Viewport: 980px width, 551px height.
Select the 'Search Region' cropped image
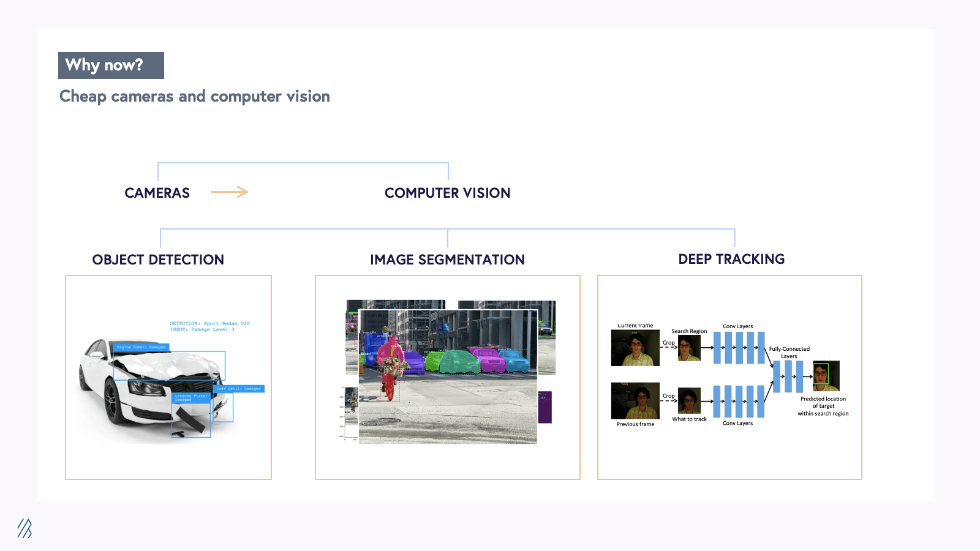click(689, 348)
